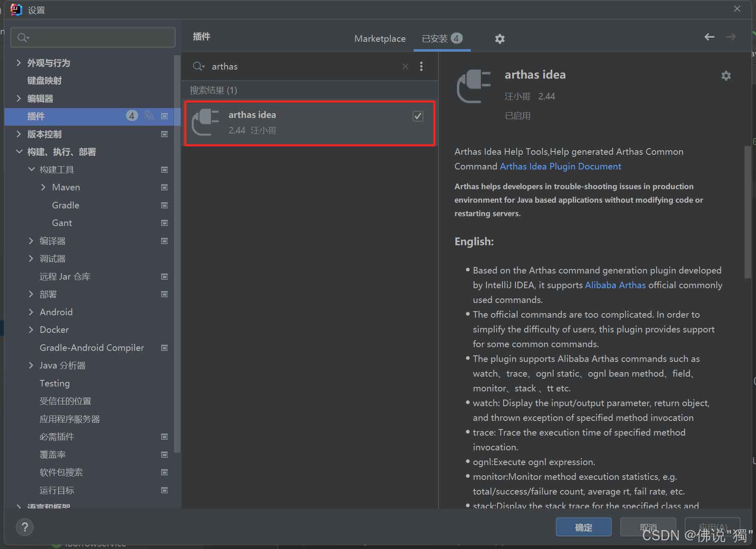756x549 pixels.
Task: Click plugin search magnifier icon
Action: pyautogui.click(x=199, y=66)
